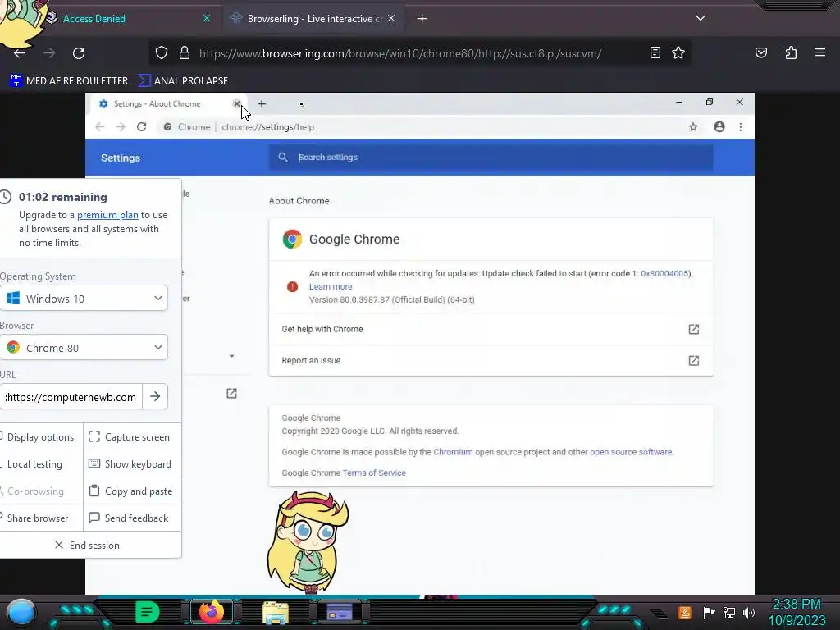
Task: Open Pocket save icon in Firefox
Action: click(x=760, y=52)
